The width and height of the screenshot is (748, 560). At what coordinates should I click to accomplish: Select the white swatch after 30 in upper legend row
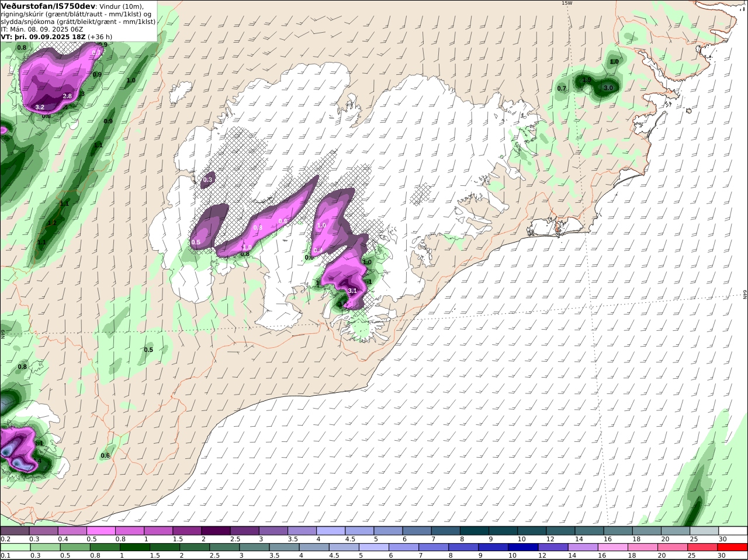point(733,531)
